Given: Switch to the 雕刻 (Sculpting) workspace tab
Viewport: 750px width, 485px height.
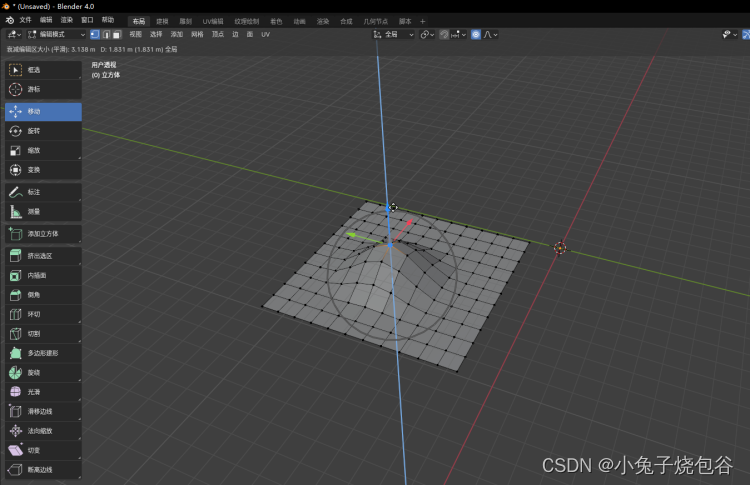Looking at the screenshot, I should [x=186, y=22].
